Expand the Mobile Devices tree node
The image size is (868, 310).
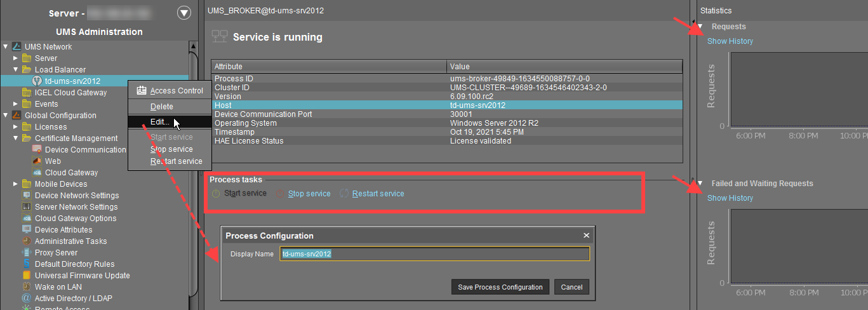[x=17, y=184]
